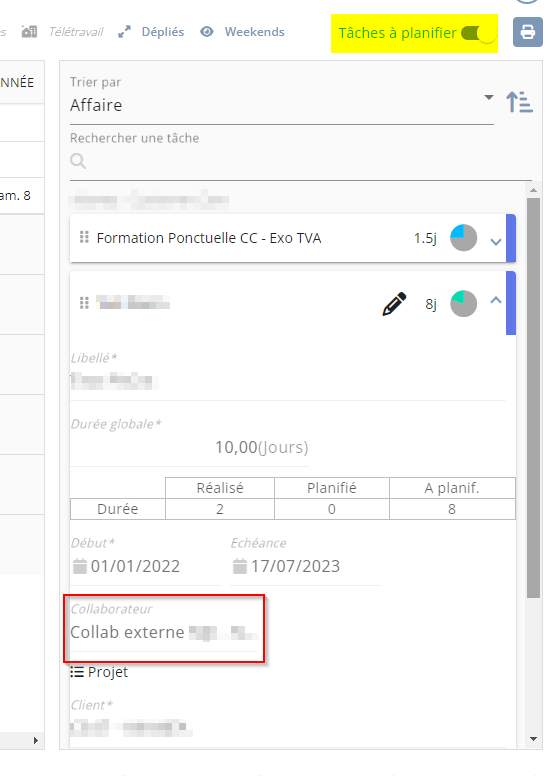549x776 pixels.
Task: Click the drag handle of Formation Ponctuelle task
Action: click(84, 238)
